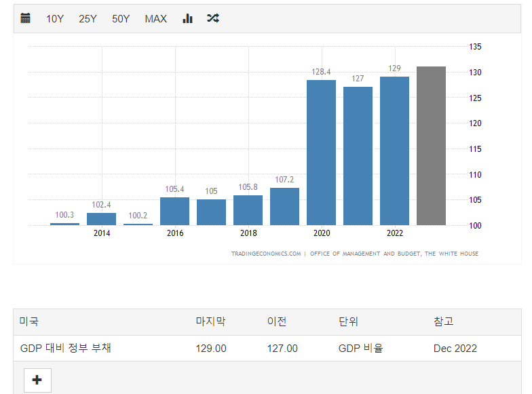Click the 2022 x-axis label

(x=395, y=233)
